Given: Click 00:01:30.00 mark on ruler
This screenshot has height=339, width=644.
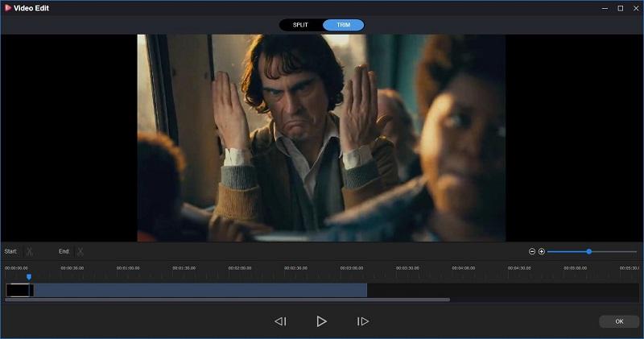Looking at the screenshot, I should pyautogui.click(x=184, y=268).
